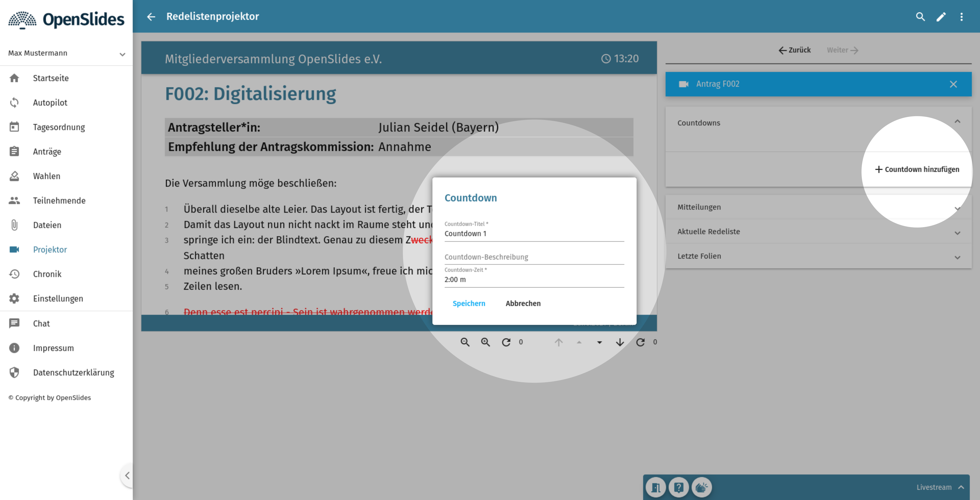Click Copyright by OpenSlides text
Viewport: 980px width, 500px height.
click(49, 398)
